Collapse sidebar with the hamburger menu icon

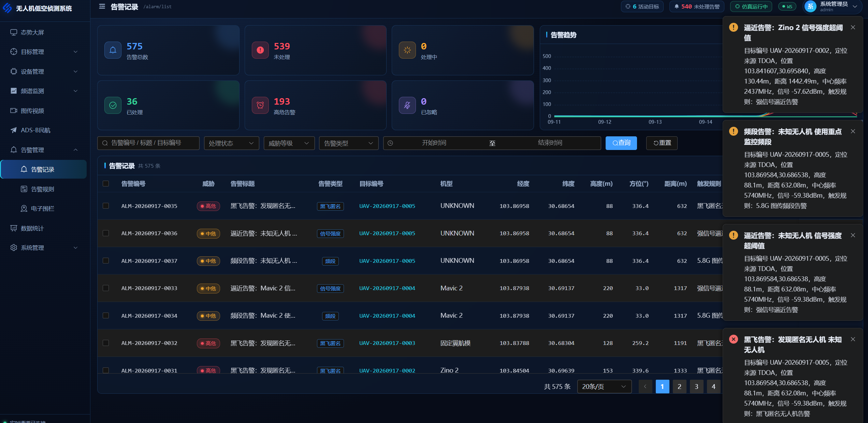coord(102,6)
